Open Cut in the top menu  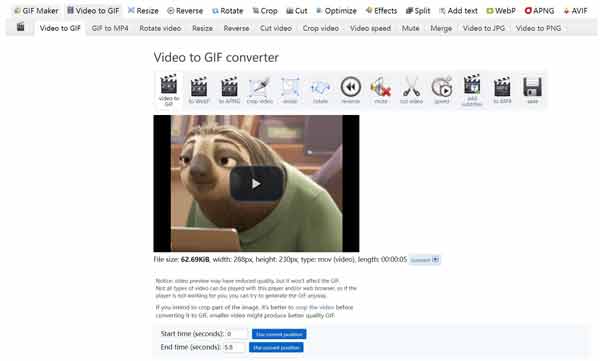(x=297, y=11)
